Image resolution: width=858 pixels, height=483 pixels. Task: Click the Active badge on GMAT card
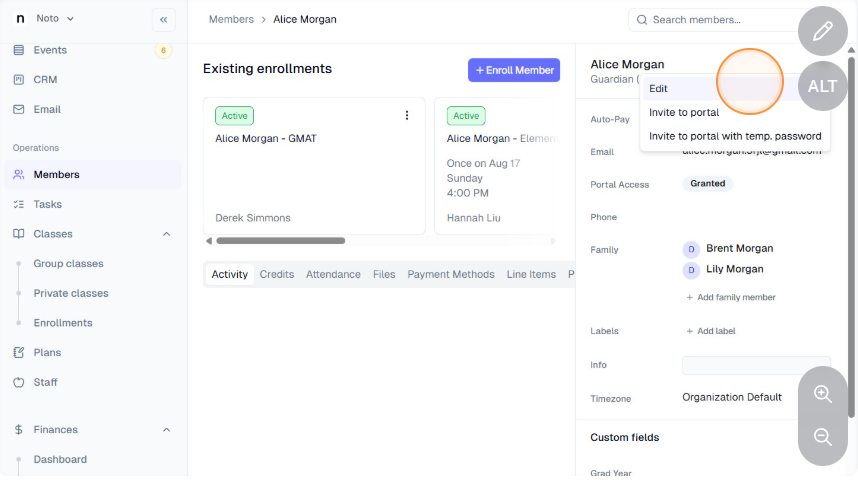234,116
